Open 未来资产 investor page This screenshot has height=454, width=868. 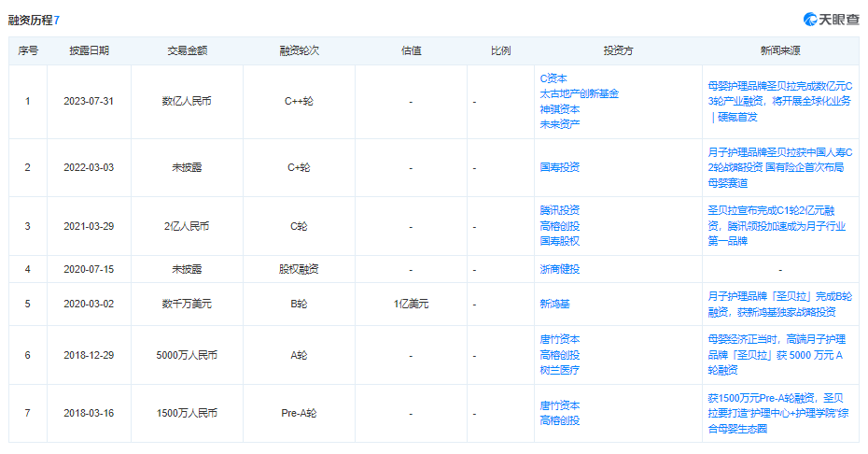pos(559,124)
